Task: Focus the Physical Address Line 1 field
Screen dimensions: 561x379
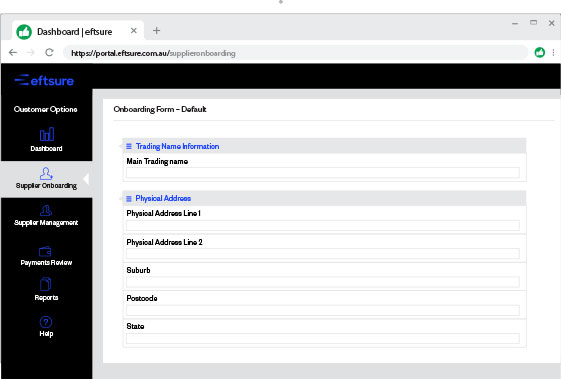Action: pyautogui.click(x=323, y=225)
